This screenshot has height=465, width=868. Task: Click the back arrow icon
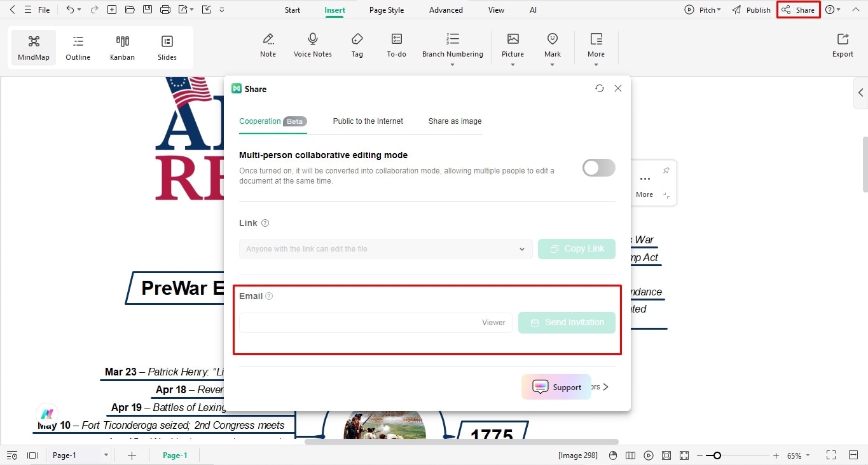coord(12,10)
